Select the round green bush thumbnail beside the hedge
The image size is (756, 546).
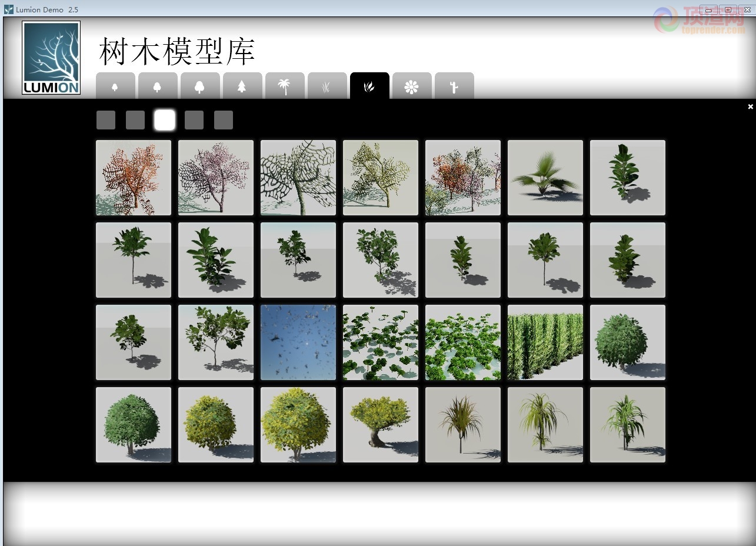tap(628, 342)
